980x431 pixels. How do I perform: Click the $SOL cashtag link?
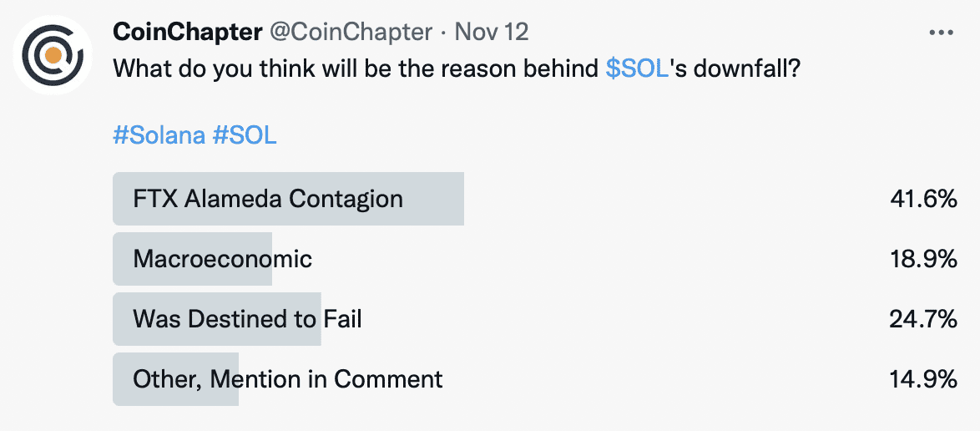tap(638, 68)
